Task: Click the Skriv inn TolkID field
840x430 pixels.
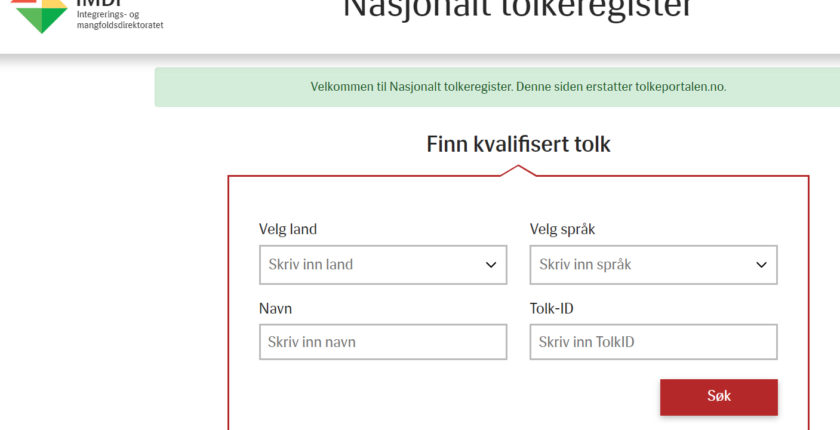Action: 654,342
